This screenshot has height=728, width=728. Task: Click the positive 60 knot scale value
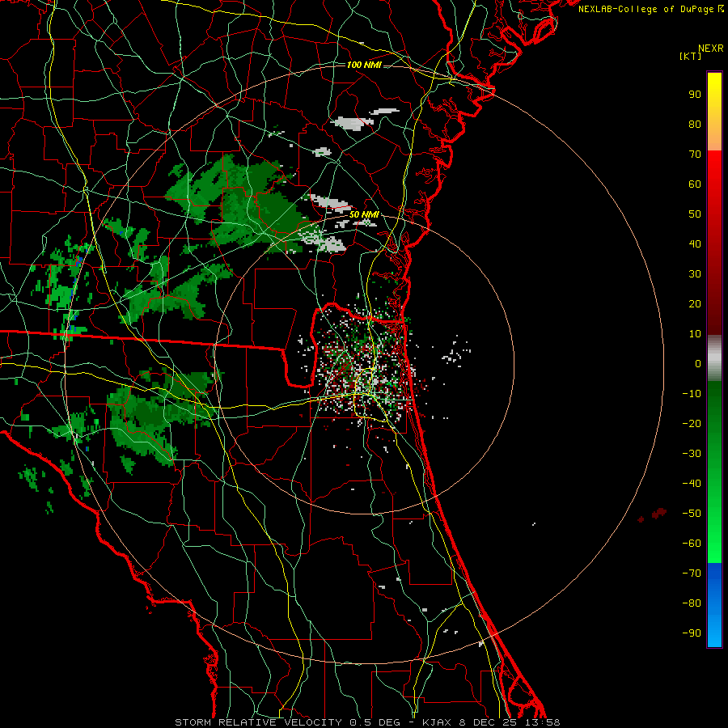tap(695, 184)
